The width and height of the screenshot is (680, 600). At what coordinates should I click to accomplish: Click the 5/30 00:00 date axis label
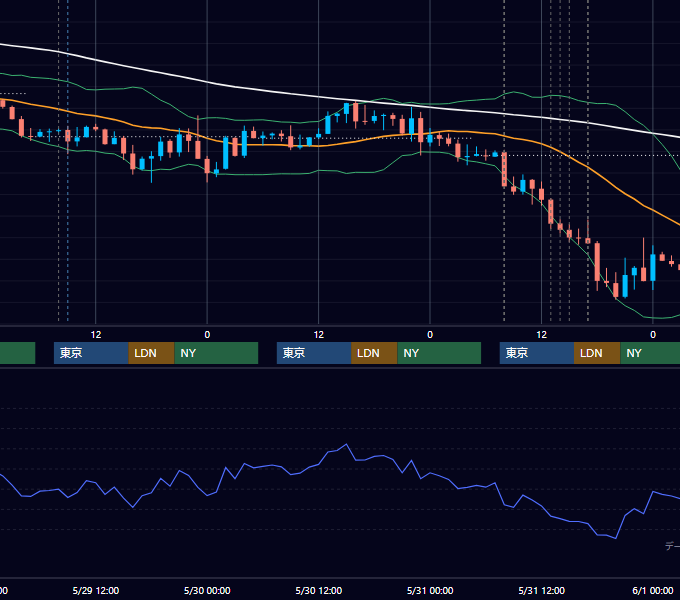pyautogui.click(x=207, y=590)
